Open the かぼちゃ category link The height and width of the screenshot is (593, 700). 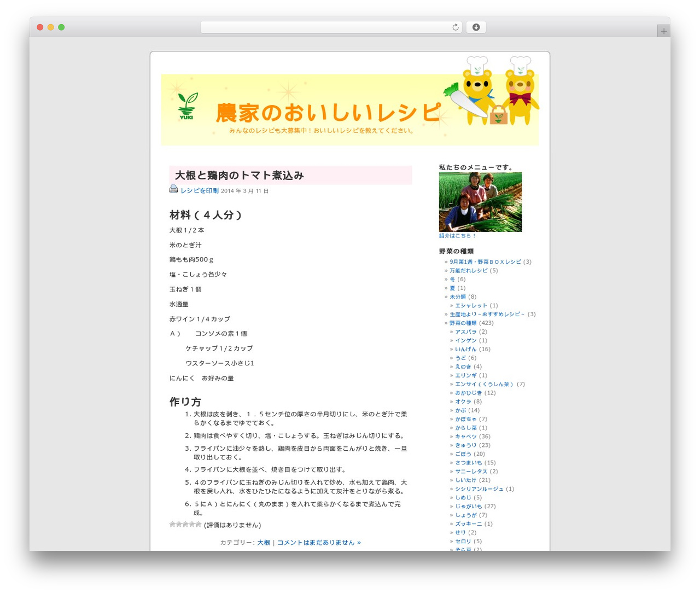[x=466, y=420]
